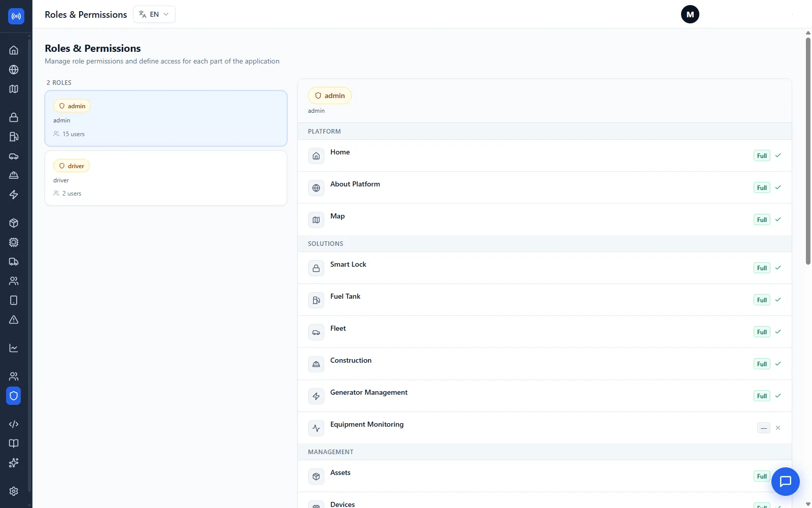The image size is (812, 508).
Task: Toggle Full access badge on About Platform
Action: click(762, 188)
